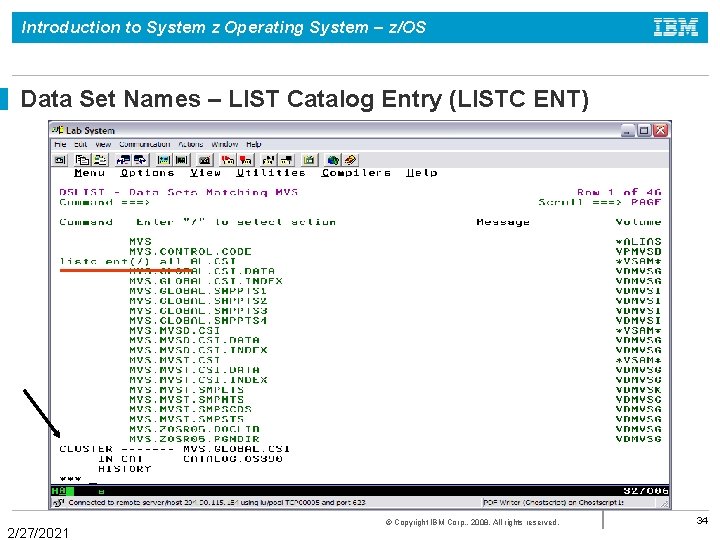Select the MVS.ZOSR05.DOCLIB data set
This screenshot has width=720, height=540.
(x=194, y=429)
